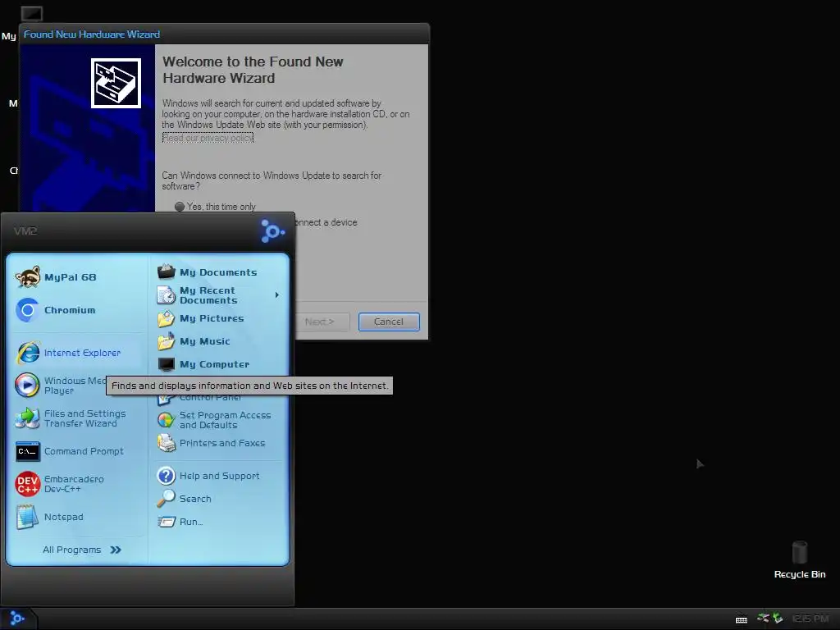Open the MyPal 68 raccoon icon
Screen dimensions: 840x630
click(x=28, y=277)
